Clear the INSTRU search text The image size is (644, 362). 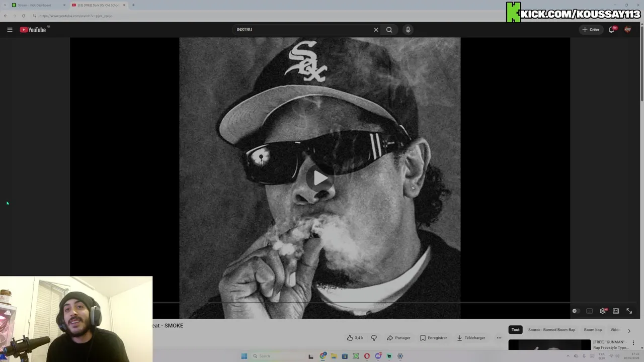pyautogui.click(x=376, y=30)
